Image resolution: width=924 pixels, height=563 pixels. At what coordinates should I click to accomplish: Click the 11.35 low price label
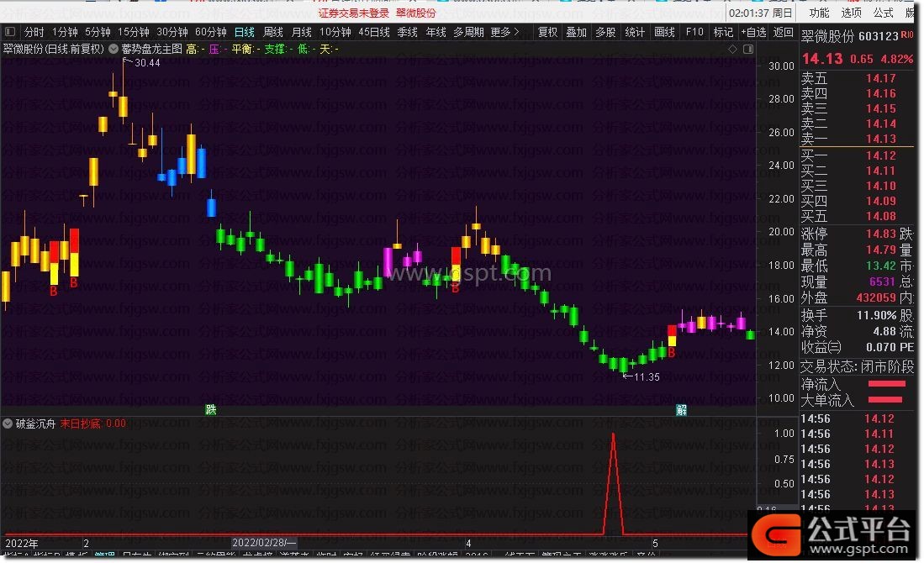tap(647, 377)
